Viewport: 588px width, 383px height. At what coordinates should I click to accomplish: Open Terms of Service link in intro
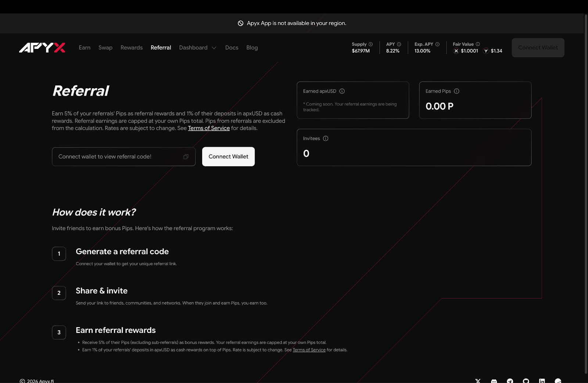pyautogui.click(x=209, y=128)
